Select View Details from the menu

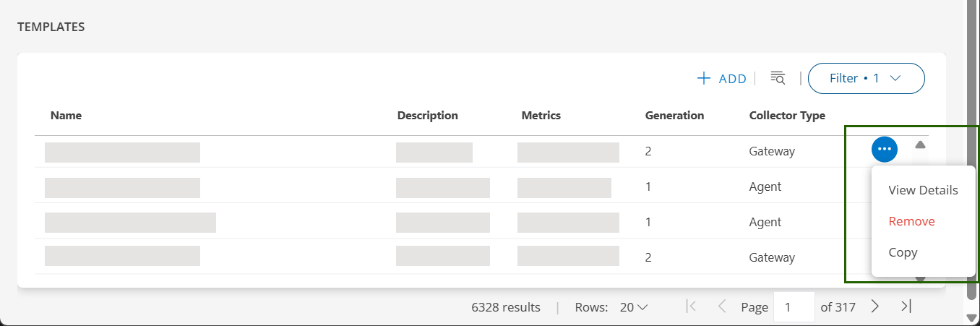point(923,190)
